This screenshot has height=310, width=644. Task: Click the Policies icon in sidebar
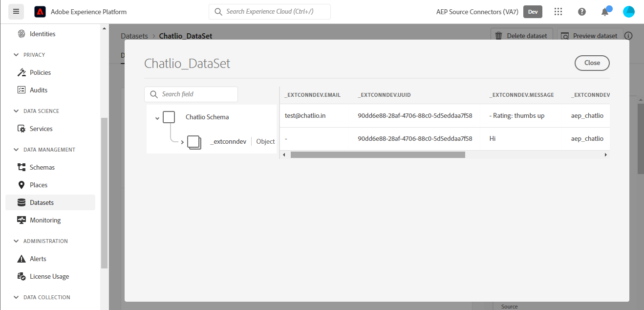[x=21, y=72]
